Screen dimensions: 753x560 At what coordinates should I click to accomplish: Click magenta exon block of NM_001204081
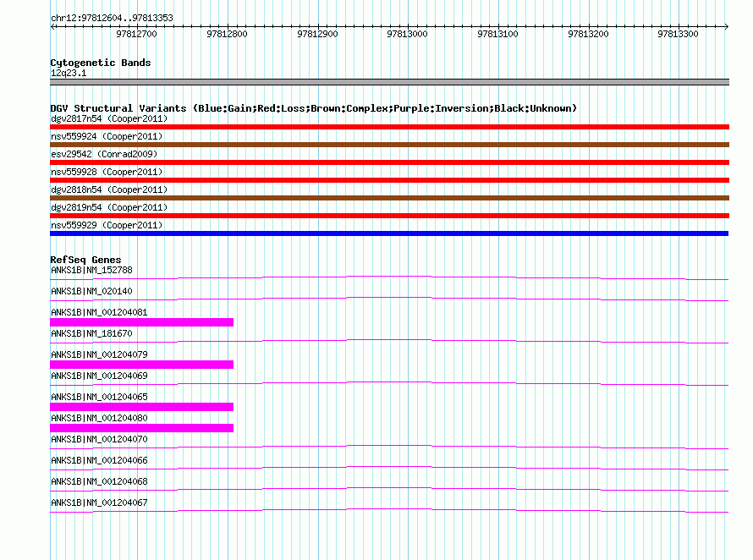point(141,322)
